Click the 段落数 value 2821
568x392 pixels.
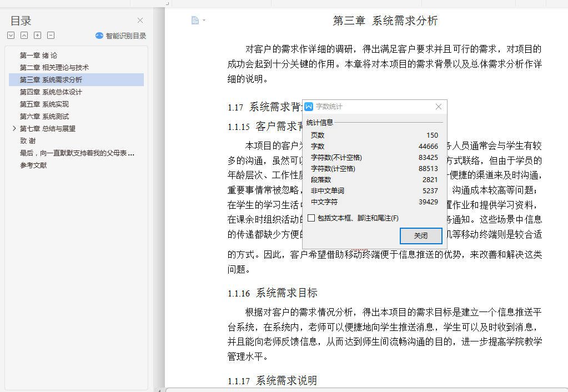click(430, 180)
